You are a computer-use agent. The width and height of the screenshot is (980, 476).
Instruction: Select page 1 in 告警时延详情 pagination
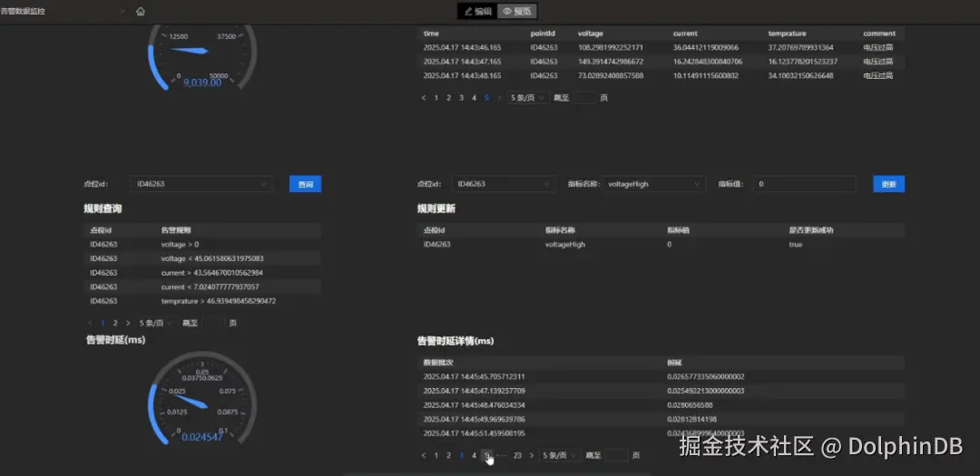tap(436, 455)
